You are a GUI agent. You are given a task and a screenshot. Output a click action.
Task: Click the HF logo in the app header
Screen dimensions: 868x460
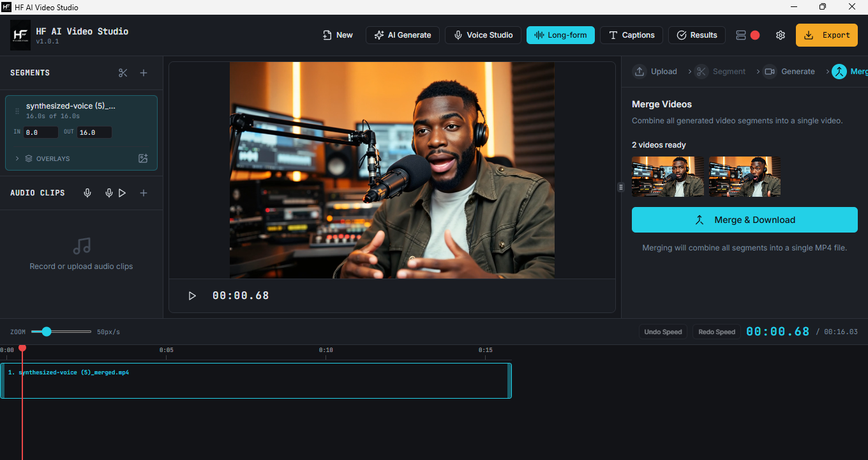click(20, 34)
